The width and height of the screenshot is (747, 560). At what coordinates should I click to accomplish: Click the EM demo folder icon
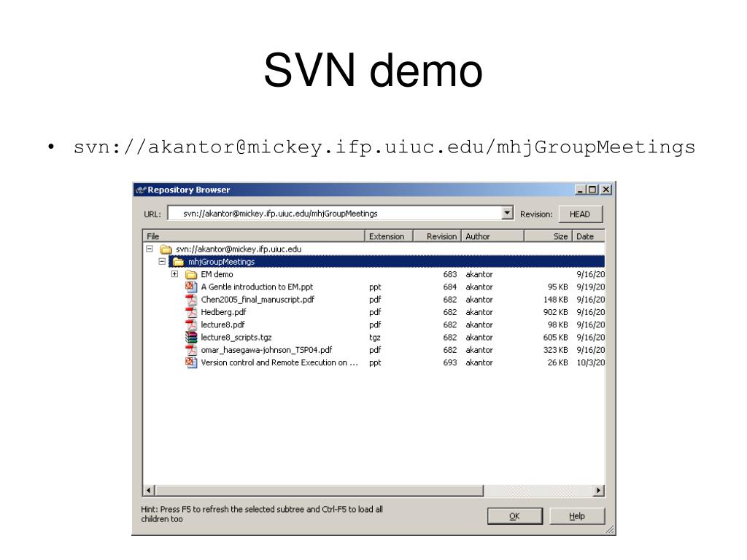pyautogui.click(x=191, y=274)
